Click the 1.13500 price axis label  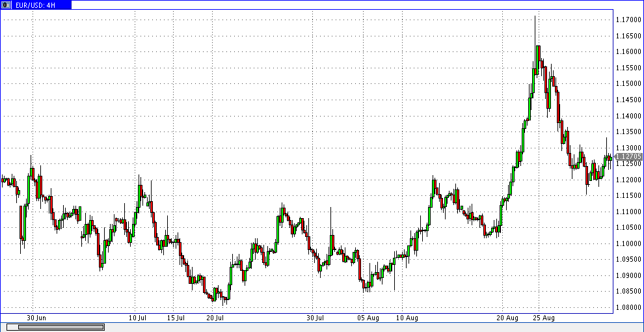[628, 132]
